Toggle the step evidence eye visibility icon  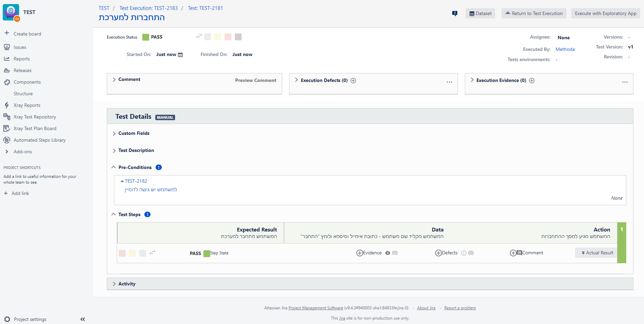[x=388, y=253]
